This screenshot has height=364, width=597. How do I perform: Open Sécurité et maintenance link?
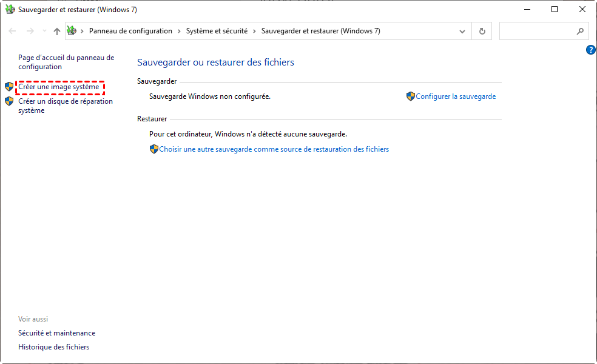57,333
